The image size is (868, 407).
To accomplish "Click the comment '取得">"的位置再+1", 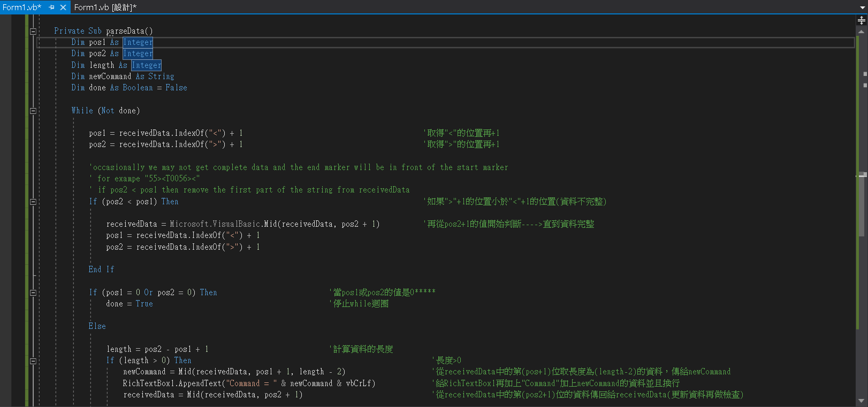I will [x=461, y=144].
